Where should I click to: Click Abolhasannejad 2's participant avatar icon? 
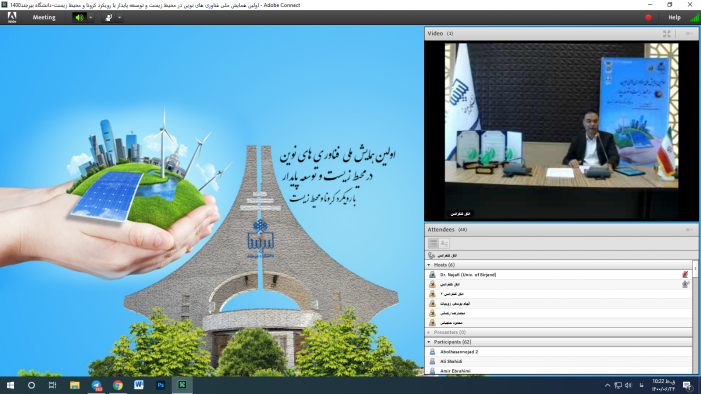[432, 352]
